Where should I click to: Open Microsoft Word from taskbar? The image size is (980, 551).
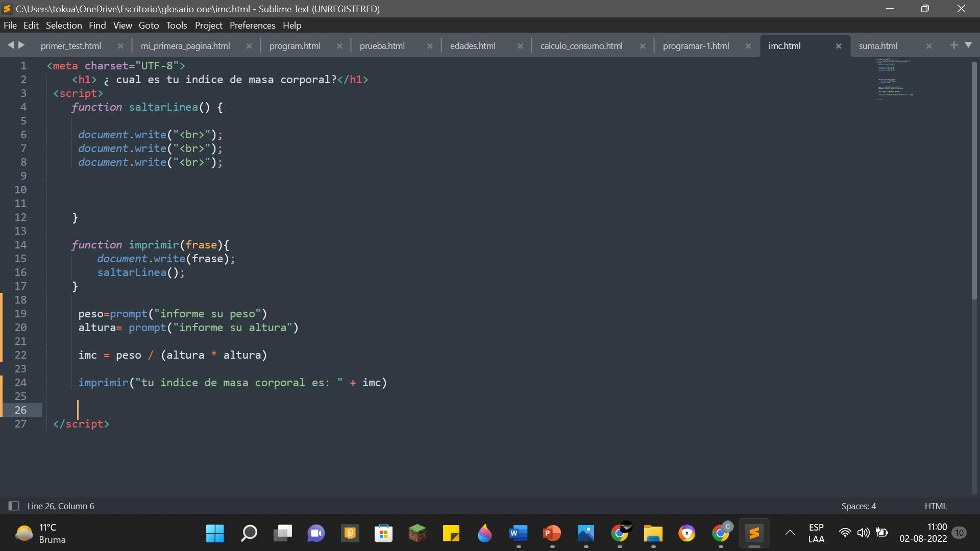pyautogui.click(x=518, y=534)
